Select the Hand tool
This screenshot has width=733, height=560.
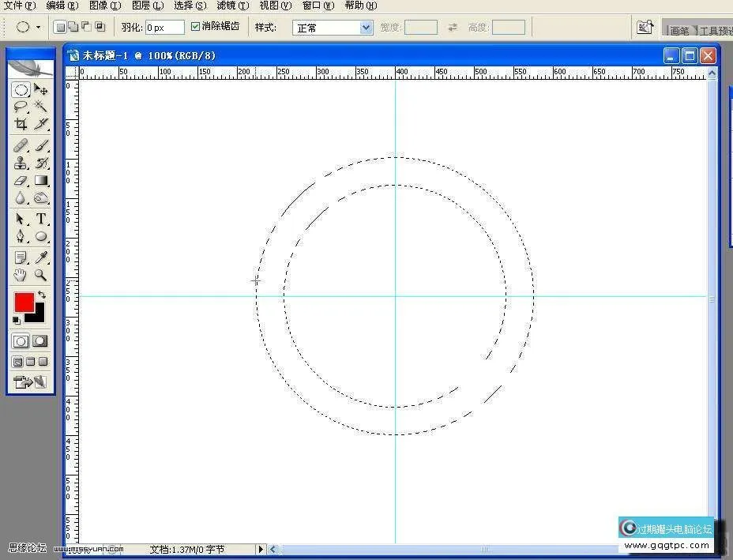[21, 276]
